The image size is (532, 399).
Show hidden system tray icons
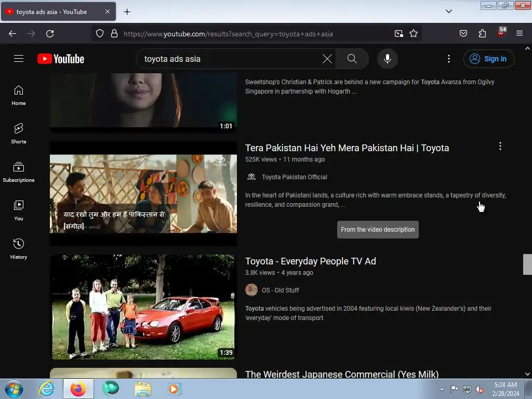tap(442, 389)
